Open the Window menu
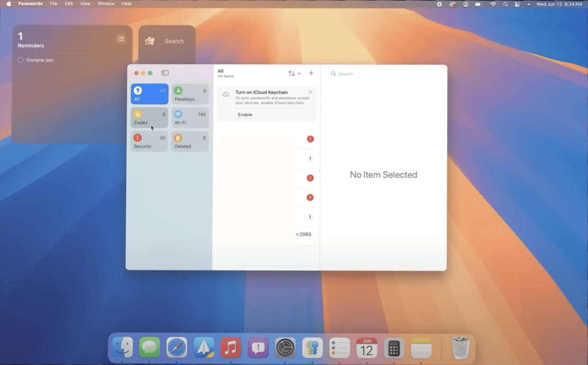The image size is (588, 365). click(x=106, y=4)
